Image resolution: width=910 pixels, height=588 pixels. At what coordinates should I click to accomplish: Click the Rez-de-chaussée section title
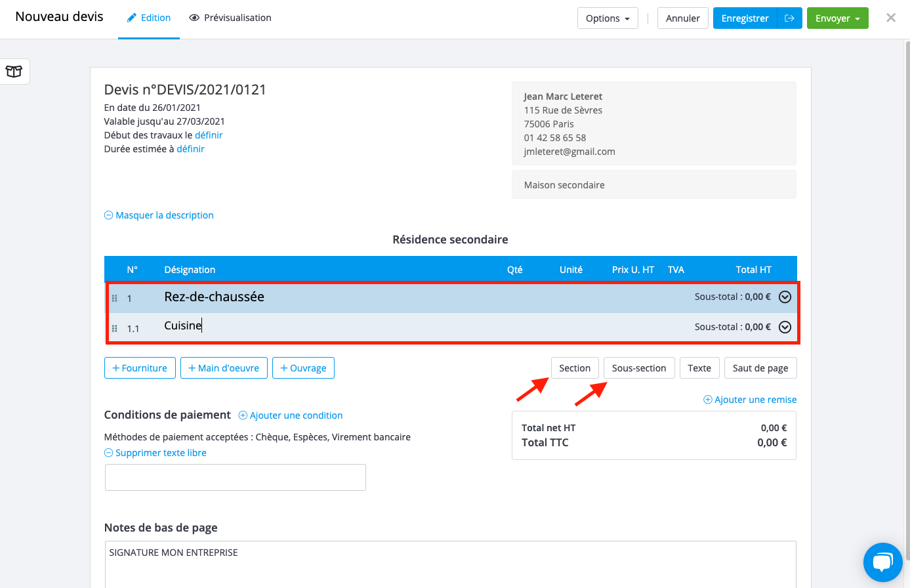click(214, 297)
